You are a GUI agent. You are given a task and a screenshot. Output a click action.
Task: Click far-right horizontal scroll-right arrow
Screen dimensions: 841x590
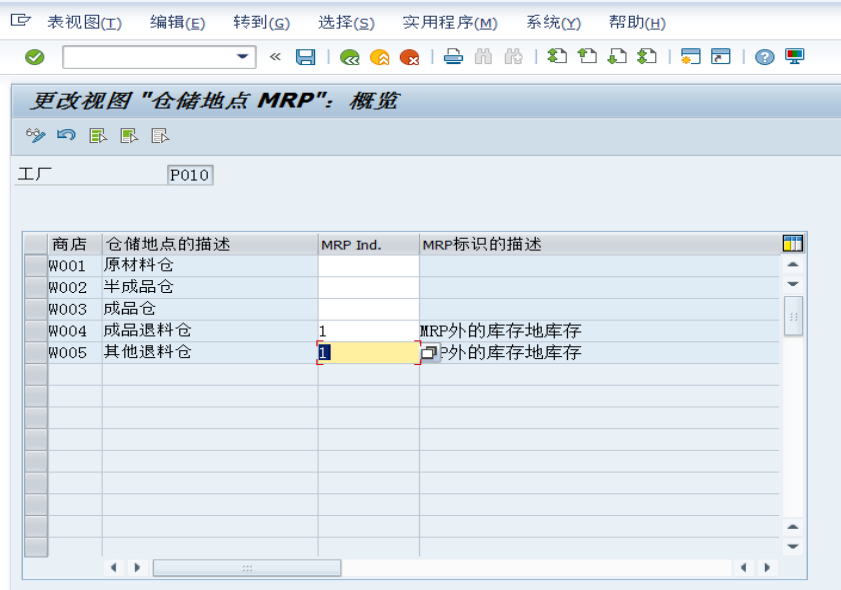point(767,567)
